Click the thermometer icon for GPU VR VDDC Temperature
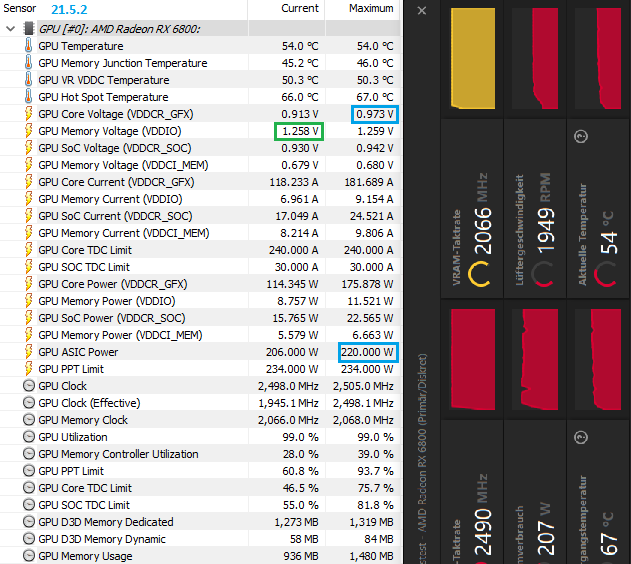The width and height of the screenshot is (631, 564). pos(29,80)
